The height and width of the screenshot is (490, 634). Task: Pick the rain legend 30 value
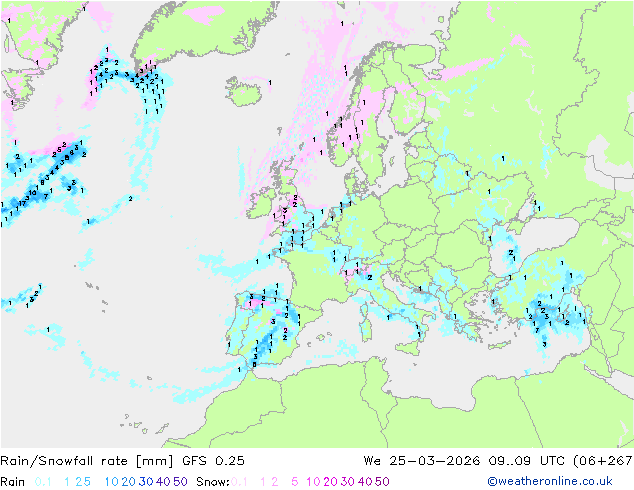coord(146,482)
